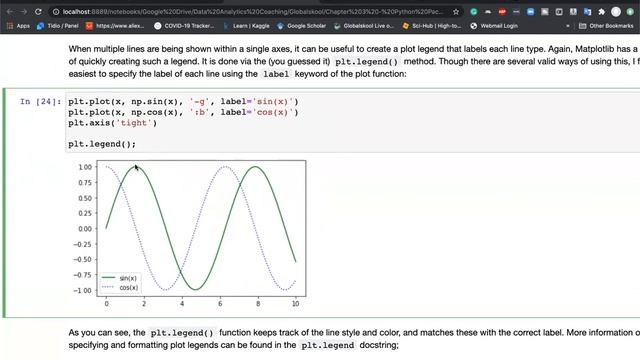
Task: Open the Google Translate extension icon
Action: tap(587, 12)
